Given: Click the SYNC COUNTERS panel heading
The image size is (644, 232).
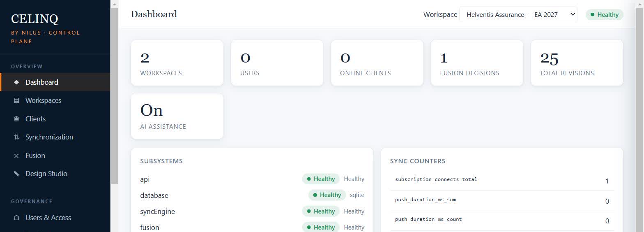Looking at the screenshot, I should [418, 161].
